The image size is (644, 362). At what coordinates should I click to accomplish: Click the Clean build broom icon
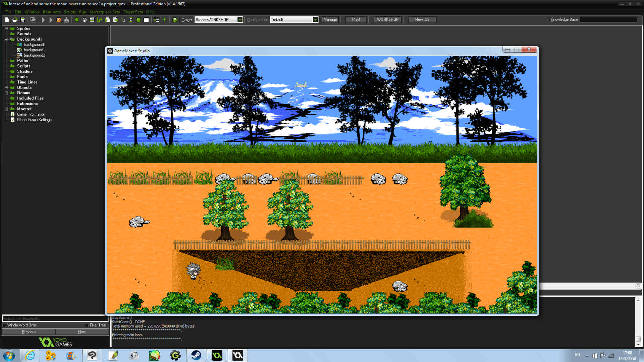pos(66,20)
